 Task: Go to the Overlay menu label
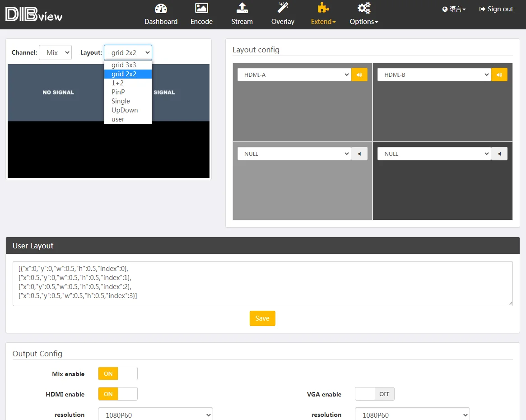pyautogui.click(x=283, y=22)
